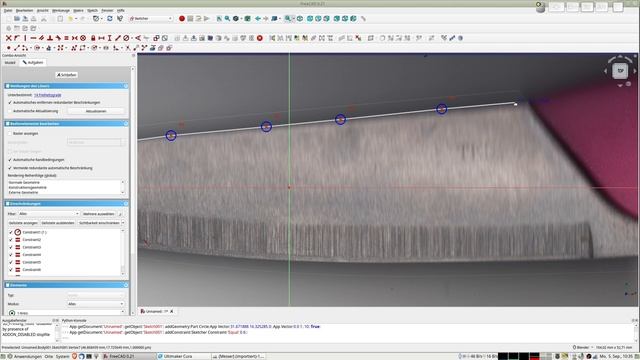The width and height of the screenshot is (640, 360).
Task: Open the constraint Filter Alles dropdown
Action: point(49,213)
